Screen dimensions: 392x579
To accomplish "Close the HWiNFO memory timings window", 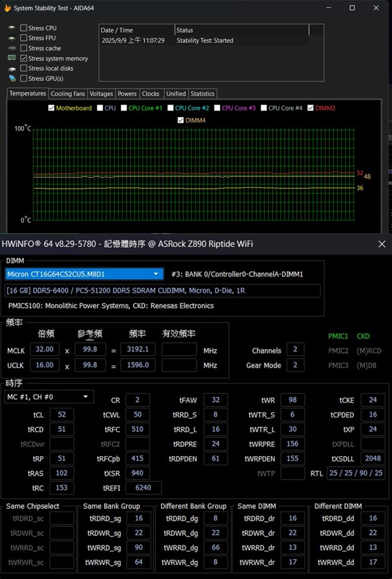I will [382, 244].
